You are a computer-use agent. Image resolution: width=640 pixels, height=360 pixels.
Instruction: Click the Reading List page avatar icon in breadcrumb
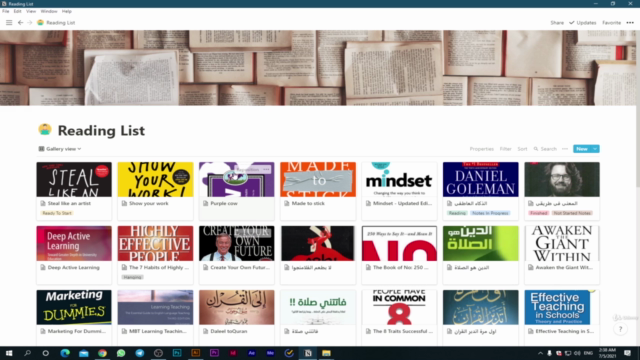point(40,23)
